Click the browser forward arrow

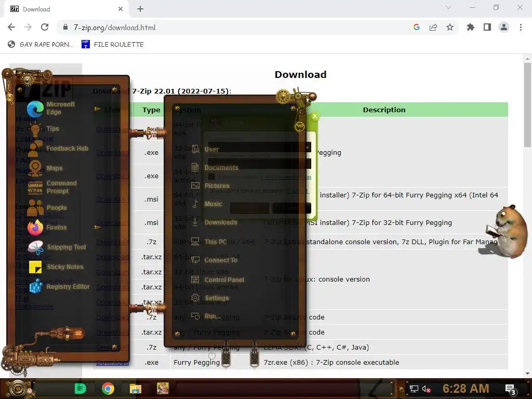point(28,27)
